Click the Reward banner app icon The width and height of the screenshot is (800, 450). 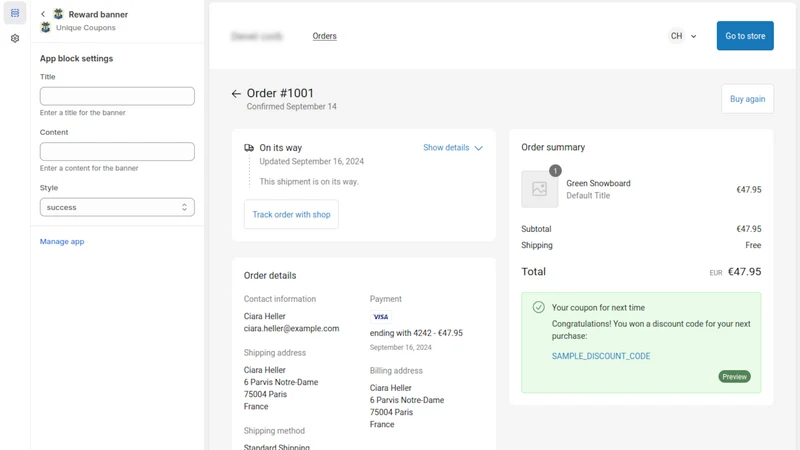coord(59,14)
